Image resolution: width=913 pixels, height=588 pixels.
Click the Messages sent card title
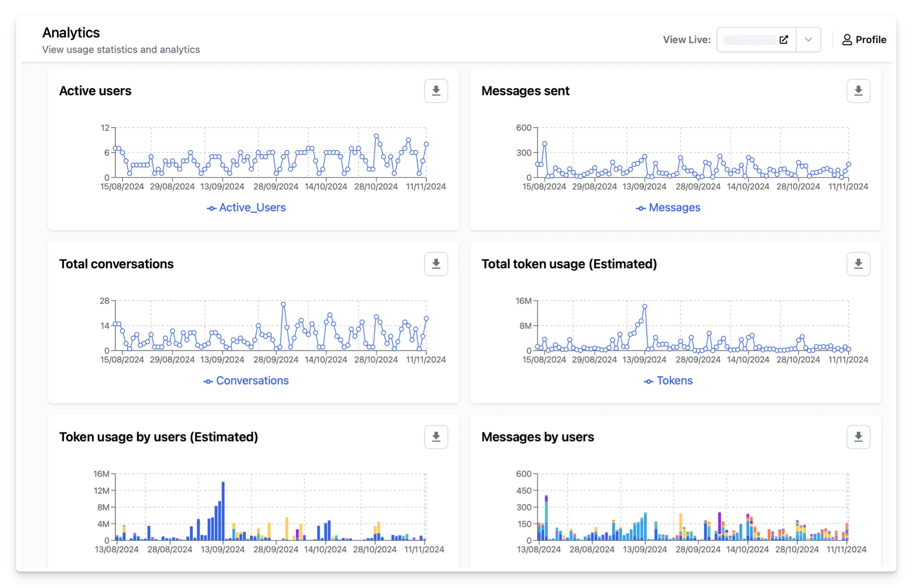tap(525, 91)
